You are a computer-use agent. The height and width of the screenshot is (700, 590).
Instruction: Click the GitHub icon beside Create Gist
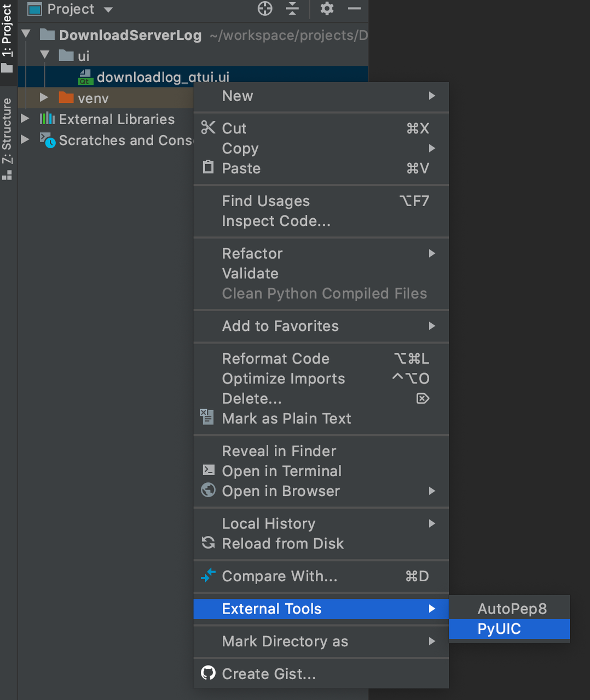click(208, 673)
